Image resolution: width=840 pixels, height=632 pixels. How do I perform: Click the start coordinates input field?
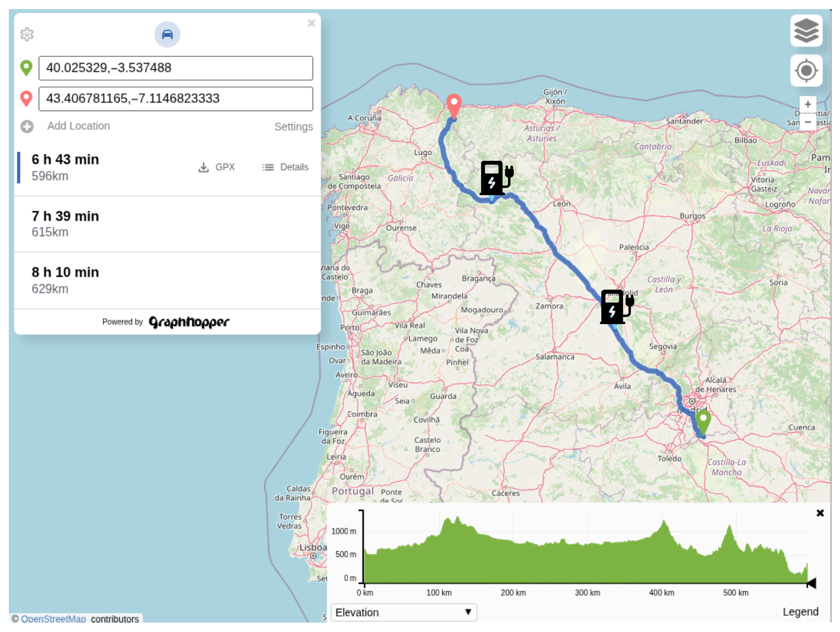click(x=175, y=68)
